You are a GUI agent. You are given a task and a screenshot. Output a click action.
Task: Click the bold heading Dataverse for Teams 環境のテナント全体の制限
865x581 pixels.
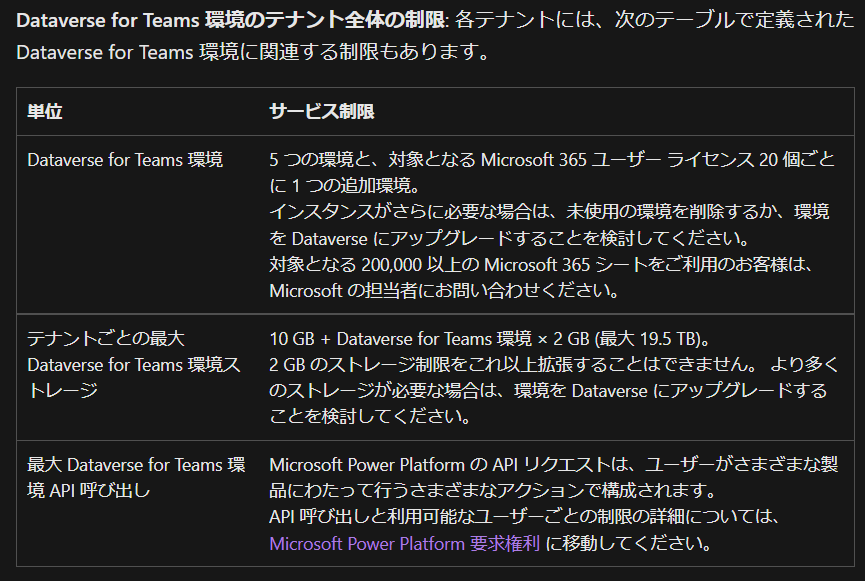(230, 20)
